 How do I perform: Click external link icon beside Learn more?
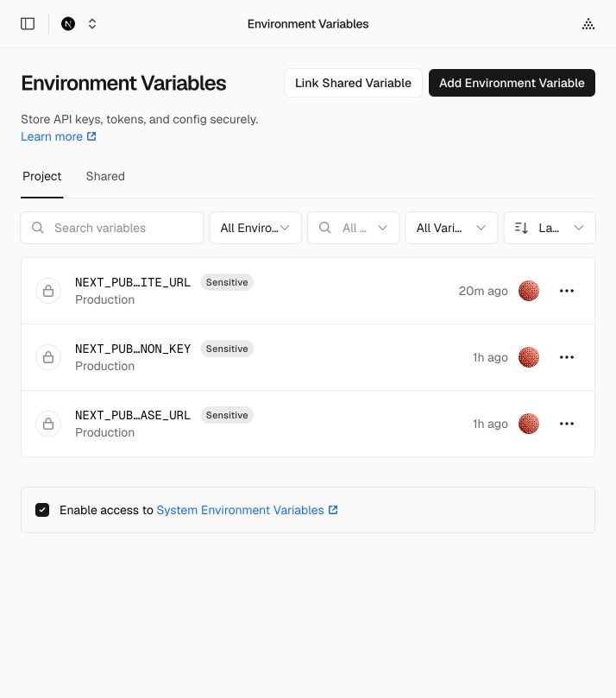pos(91,136)
